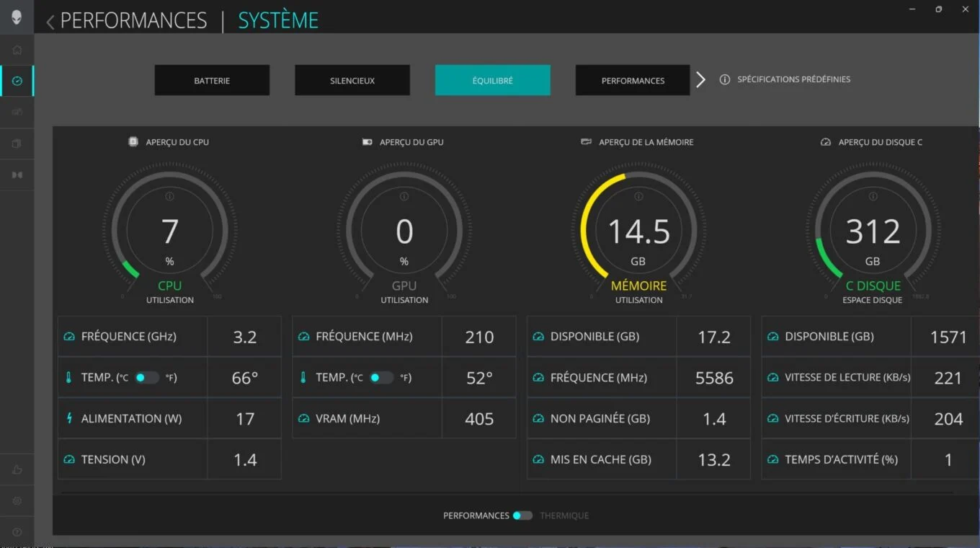This screenshot has height=548, width=980.
Task: Click the Alienware head logo in sidebar
Action: pyautogui.click(x=17, y=17)
